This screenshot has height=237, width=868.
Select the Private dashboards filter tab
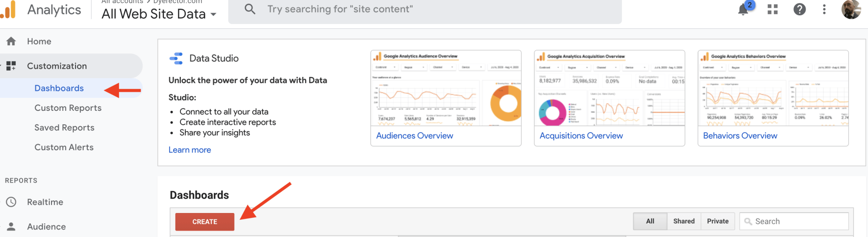point(718,221)
